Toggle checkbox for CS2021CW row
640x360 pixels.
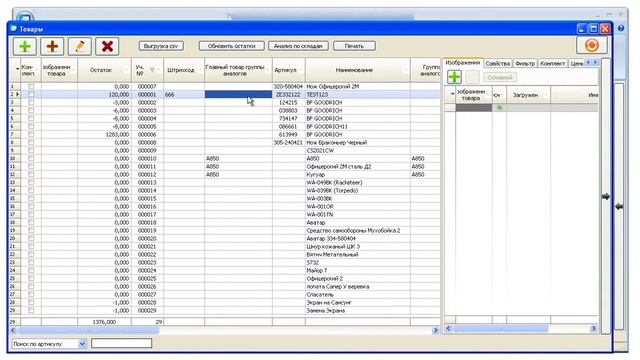(x=31, y=150)
